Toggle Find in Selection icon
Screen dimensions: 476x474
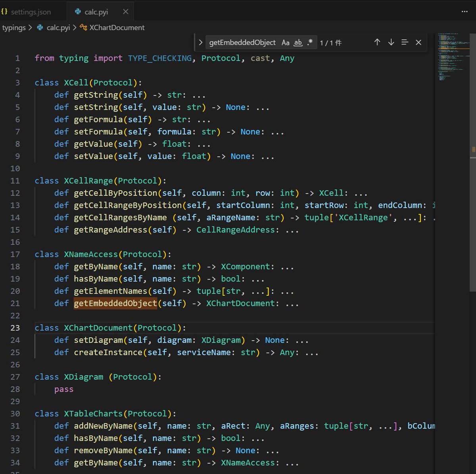pos(405,42)
